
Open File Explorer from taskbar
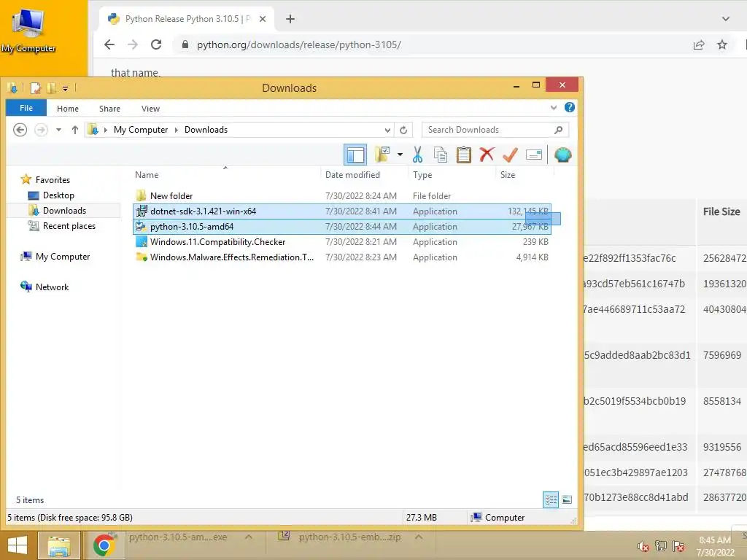[x=58, y=545]
